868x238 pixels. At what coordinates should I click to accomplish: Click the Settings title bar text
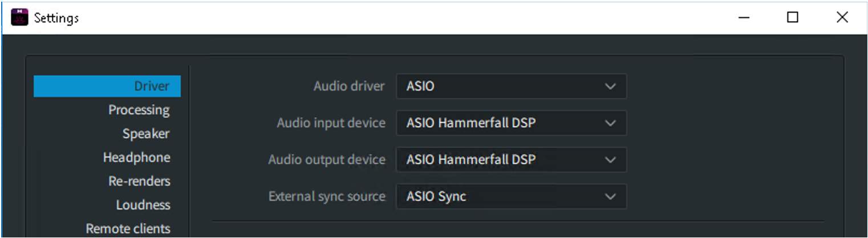[x=56, y=18]
